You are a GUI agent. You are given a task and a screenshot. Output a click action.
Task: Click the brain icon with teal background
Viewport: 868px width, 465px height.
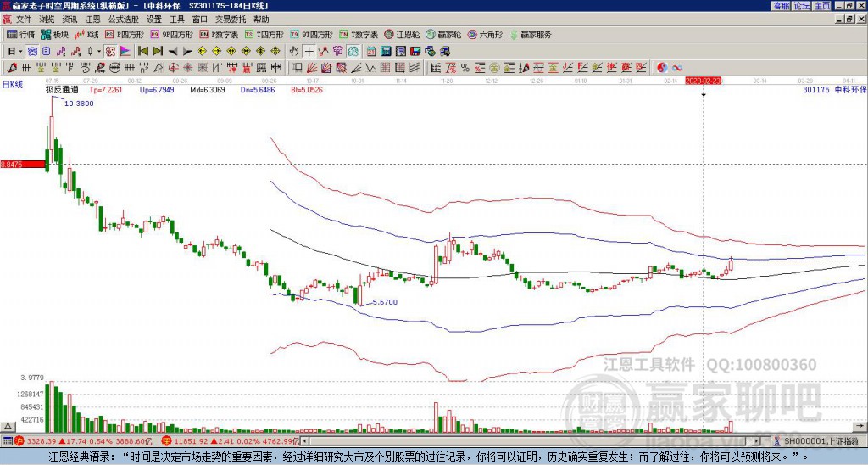pyautogui.click(x=353, y=52)
